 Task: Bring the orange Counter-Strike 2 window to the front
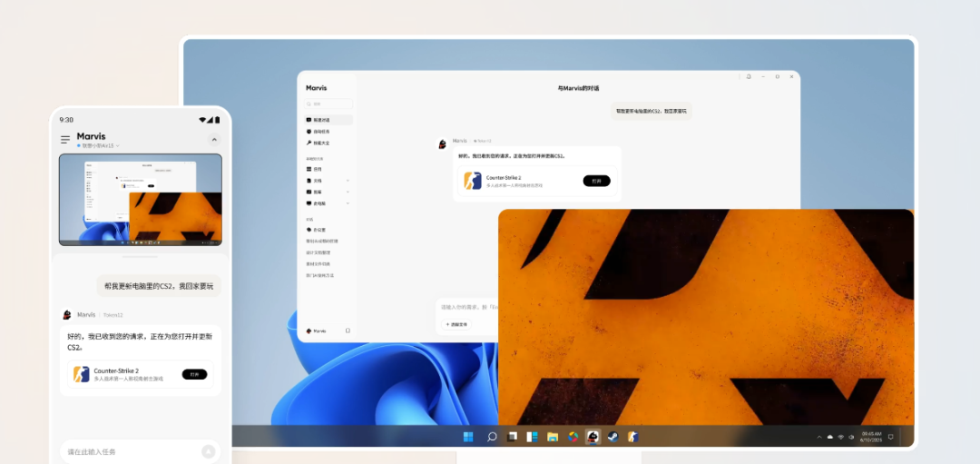[706, 317]
